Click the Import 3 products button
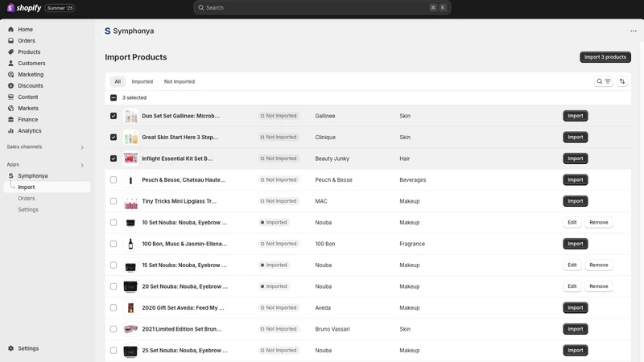Image resolution: width=644 pixels, height=362 pixels. (x=605, y=57)
